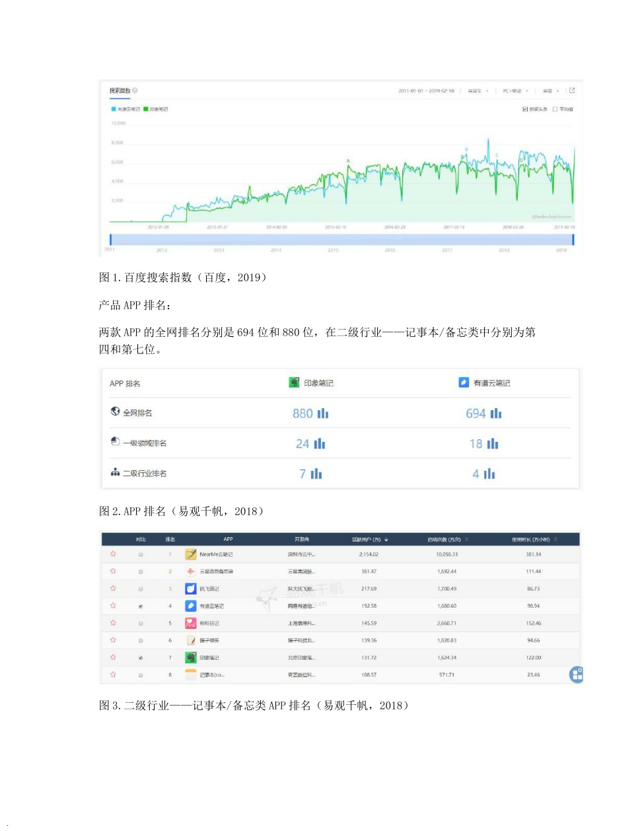
Task: Click the help icon beside 搜索指数
Action: coord(135,90)
